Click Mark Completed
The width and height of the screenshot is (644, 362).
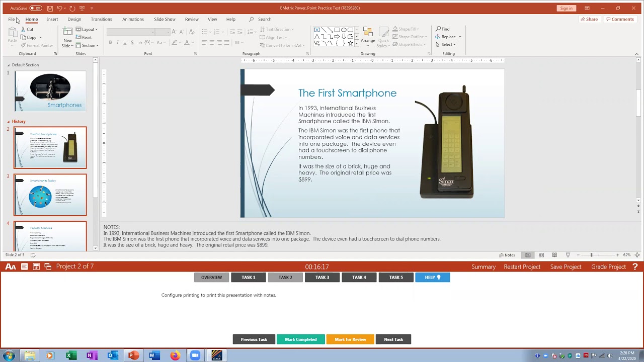300,339
